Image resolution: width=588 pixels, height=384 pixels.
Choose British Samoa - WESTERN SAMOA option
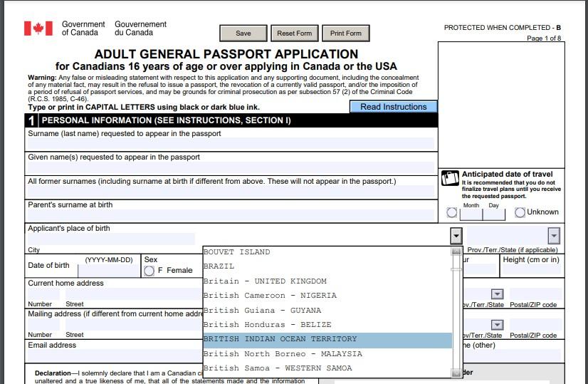tap(327, 368)
